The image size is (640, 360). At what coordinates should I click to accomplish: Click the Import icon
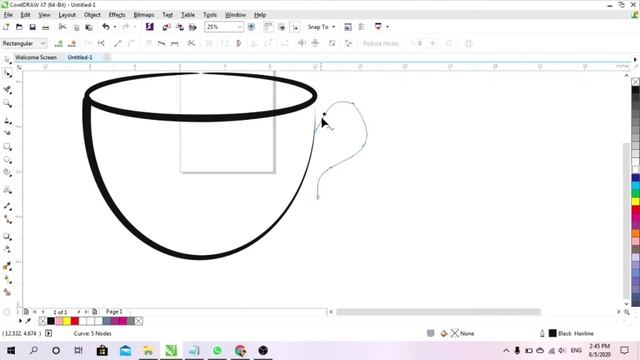(166, 27)
